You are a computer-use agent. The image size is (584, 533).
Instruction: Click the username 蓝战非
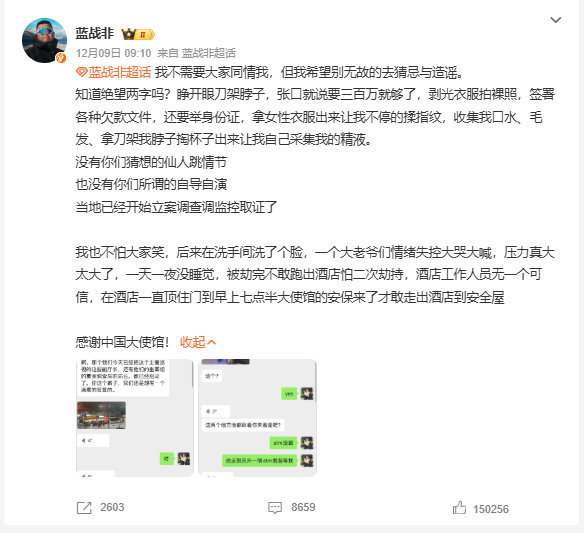95,34
